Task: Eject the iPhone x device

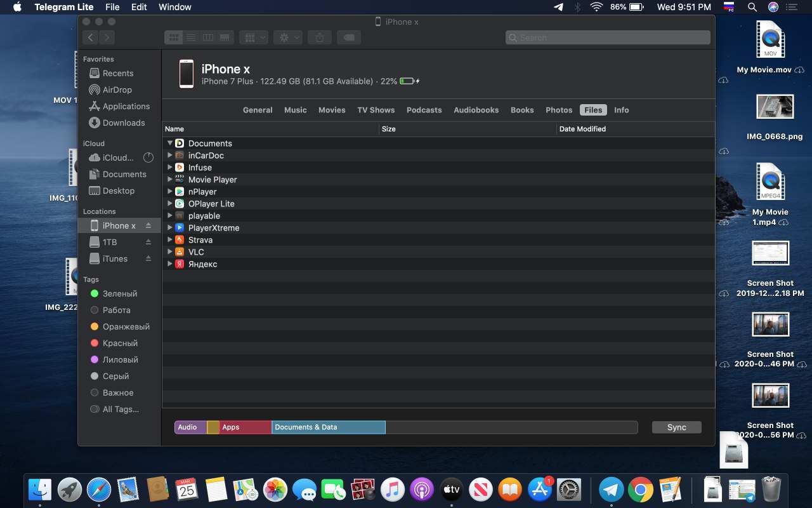Action: point(148,225)
